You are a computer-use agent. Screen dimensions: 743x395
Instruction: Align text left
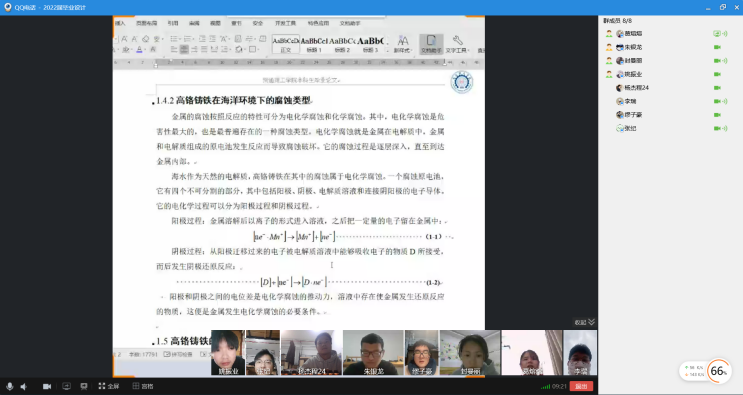(x=174, y=49)
